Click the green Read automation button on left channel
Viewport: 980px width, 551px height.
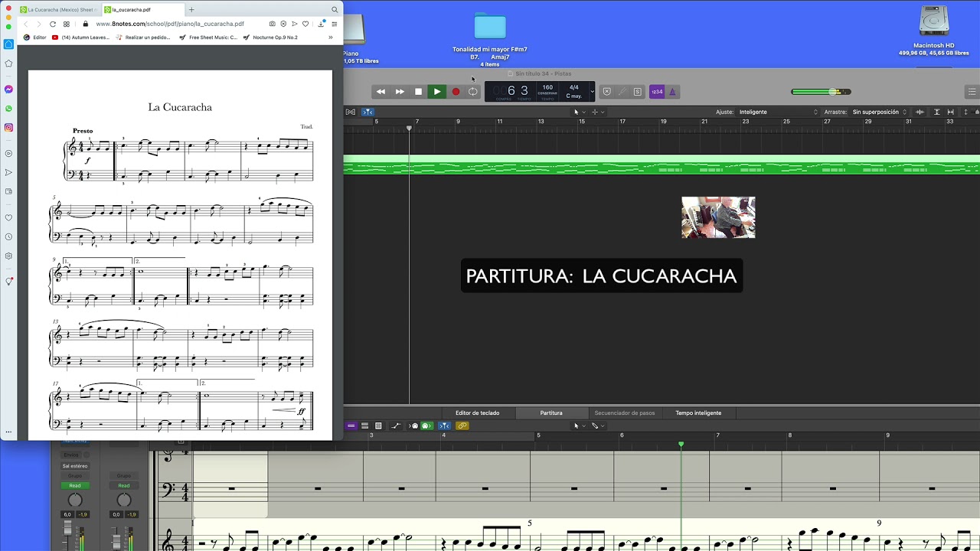click(x=75, y=486)
